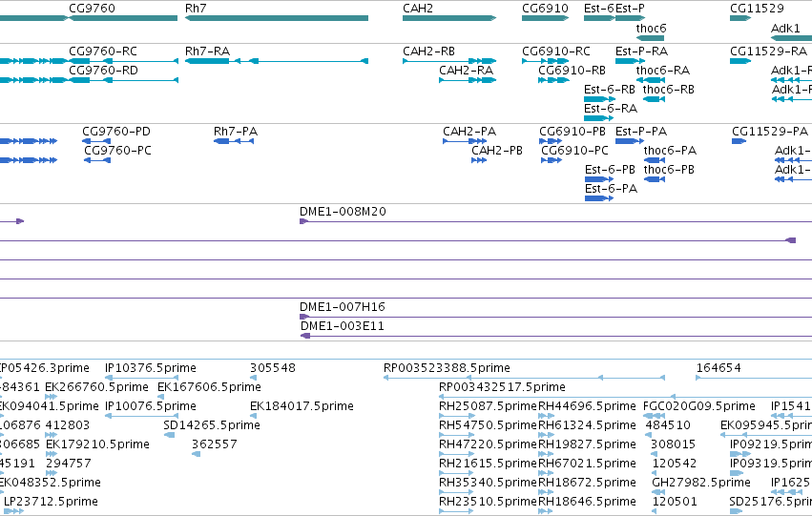
Task: Open the LP23712.5prime label
Action: pyautogui.click(x=51, y=502)
